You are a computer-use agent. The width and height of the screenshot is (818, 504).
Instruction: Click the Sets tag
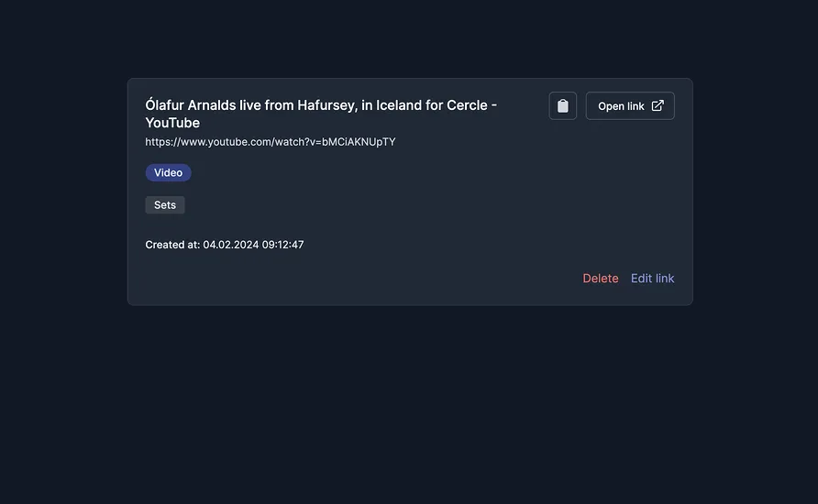[x=165, y=205]
